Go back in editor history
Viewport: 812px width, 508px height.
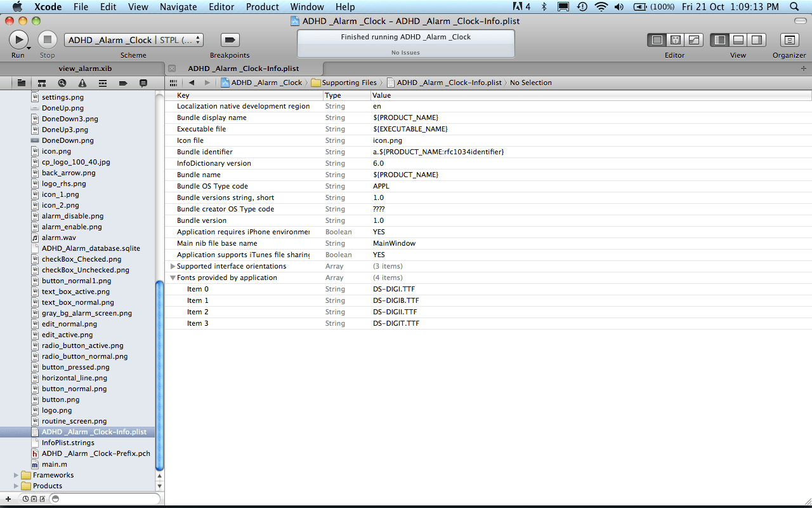(x=192, y=83)
